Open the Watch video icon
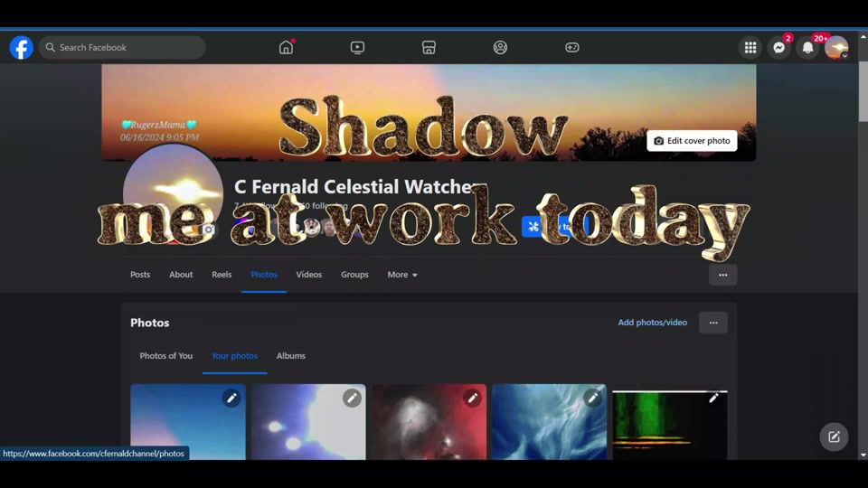Image resolution: width=868 pixels, height=488 pixels. pyautogui.click(x=358, y=48)
